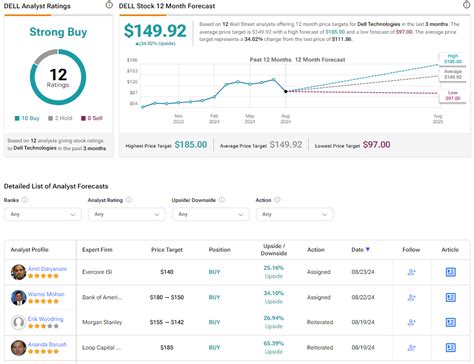Click the Low $97.00 forecast label
The width and height of the screenshot is (474, 364).
click(x=453, y=95)
